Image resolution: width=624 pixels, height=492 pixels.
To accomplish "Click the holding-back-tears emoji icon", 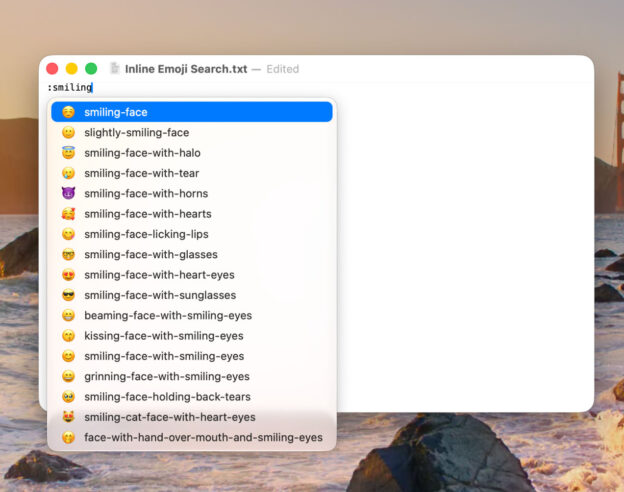I will click(68, 396).
